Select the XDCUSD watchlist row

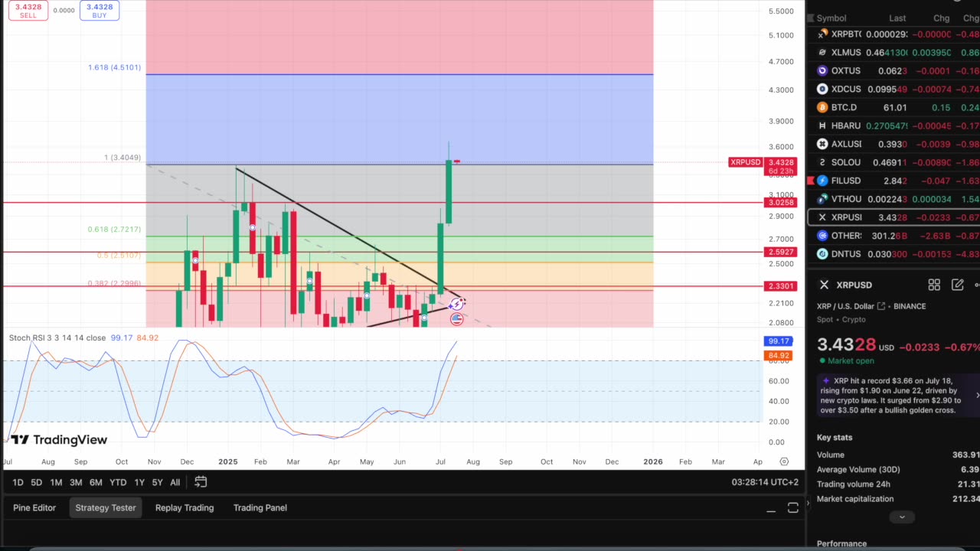pyautogui.click(x=893, y=89)
